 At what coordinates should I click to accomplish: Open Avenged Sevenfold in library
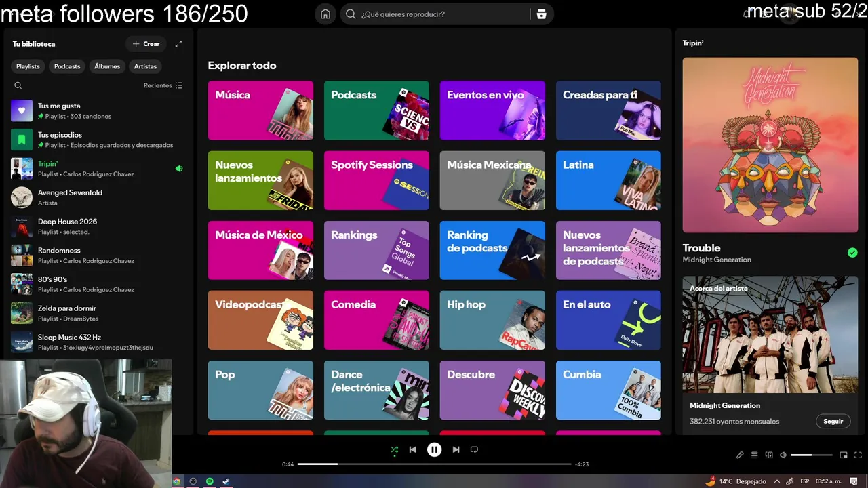[97, 197]
